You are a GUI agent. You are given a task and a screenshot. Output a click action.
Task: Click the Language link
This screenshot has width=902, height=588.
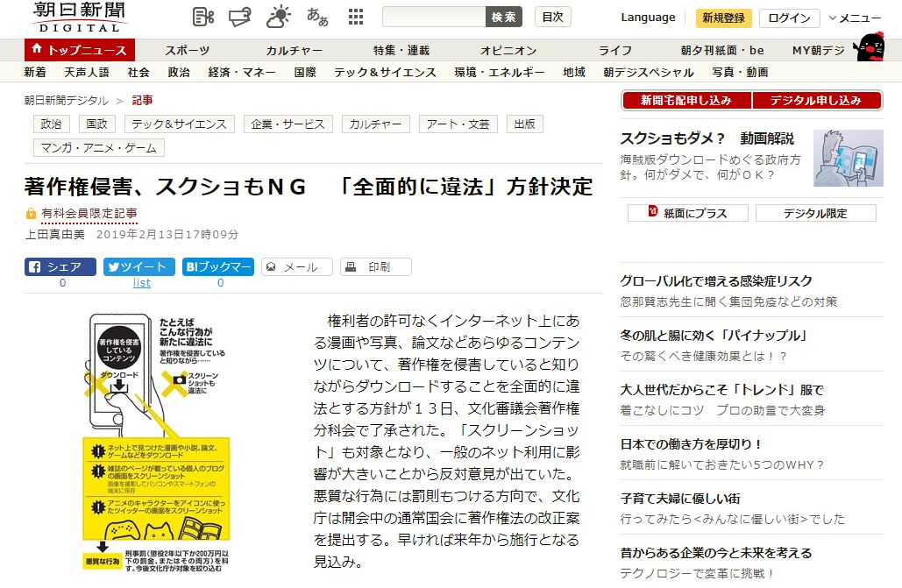tap(648, 18)
